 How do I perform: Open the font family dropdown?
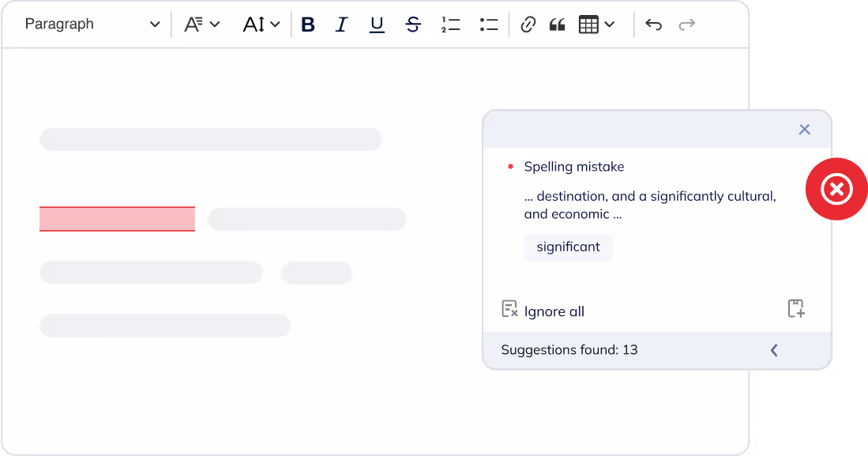(x=201, y=24)
